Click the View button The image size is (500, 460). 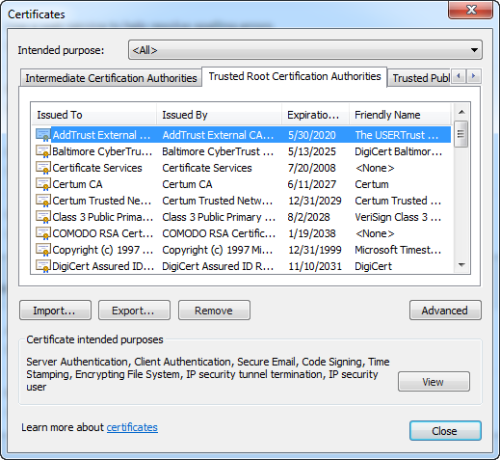click(x=434, y=382)
